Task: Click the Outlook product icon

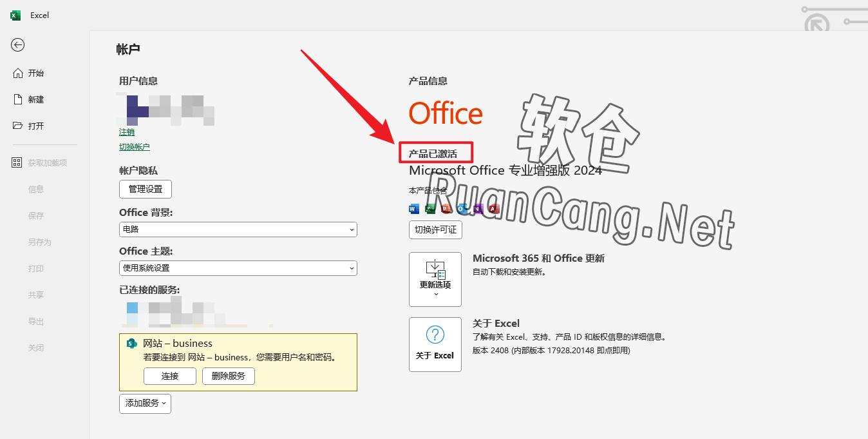Action: [462, 208]
